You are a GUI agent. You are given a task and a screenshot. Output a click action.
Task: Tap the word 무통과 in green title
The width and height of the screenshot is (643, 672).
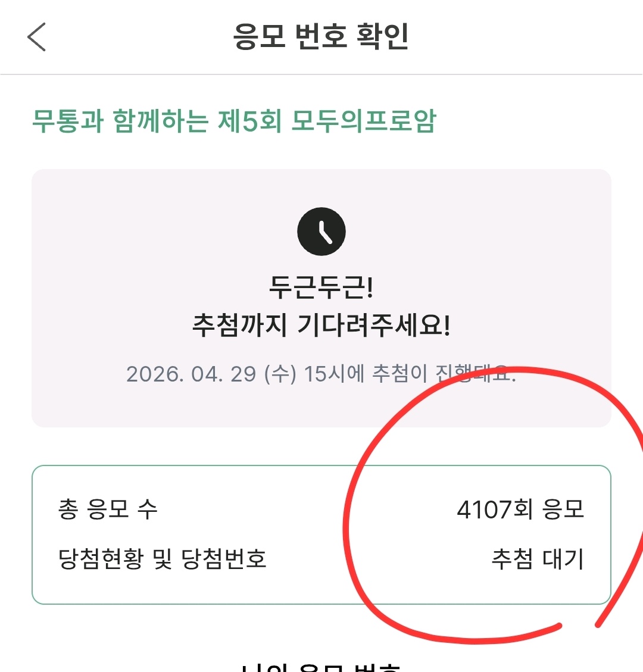[67, 121]
